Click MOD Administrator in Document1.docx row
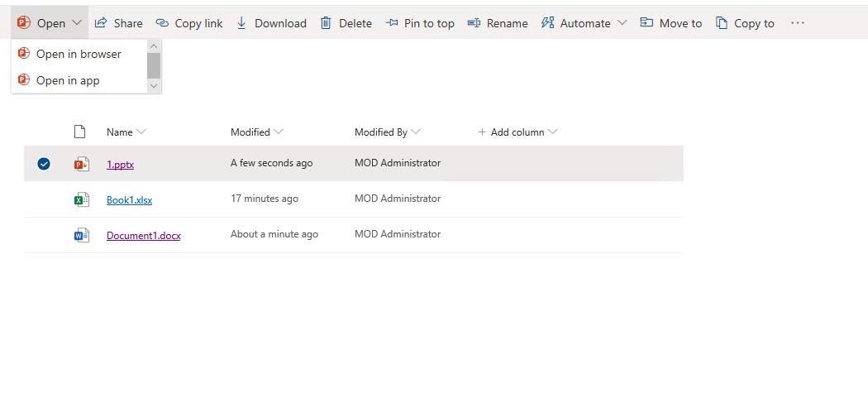Viewport: 868px width, 412px height. coord(398,233)
